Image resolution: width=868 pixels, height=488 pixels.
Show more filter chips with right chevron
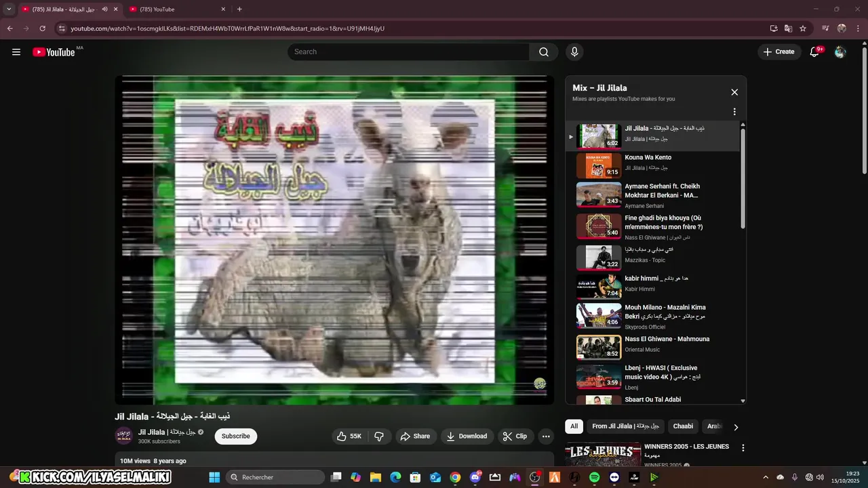coord(736,427)
